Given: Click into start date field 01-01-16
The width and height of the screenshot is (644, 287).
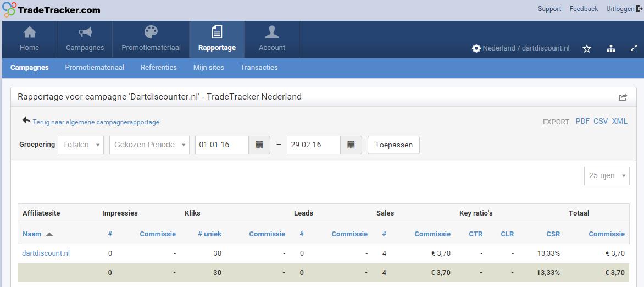Looking at the screenshot, I should [222, 145].
